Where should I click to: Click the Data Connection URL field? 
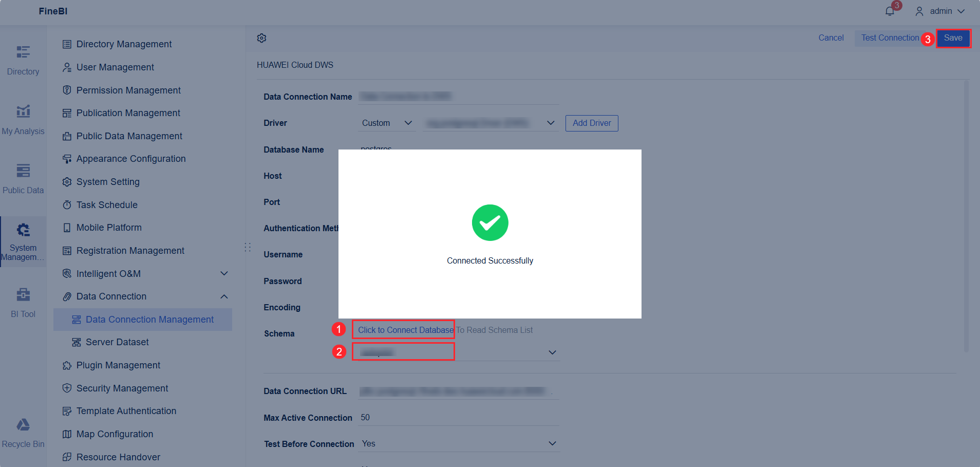tap(458, 391)
